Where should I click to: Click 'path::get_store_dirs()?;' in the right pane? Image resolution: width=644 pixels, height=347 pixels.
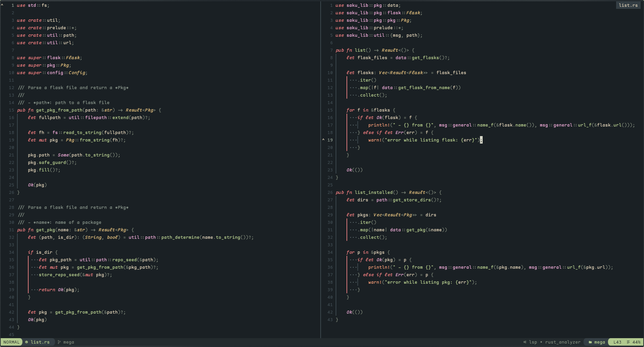(x=409, y=200)
